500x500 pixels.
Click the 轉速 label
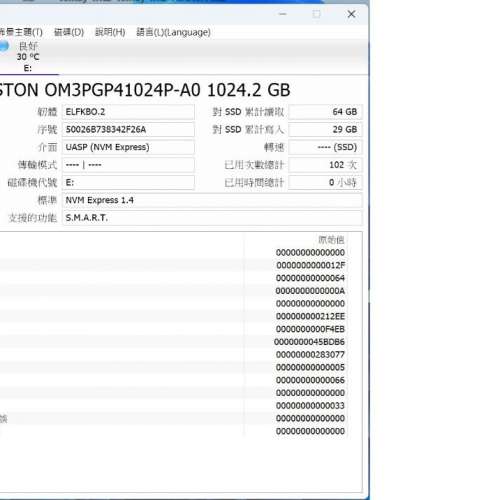[274, 147]
